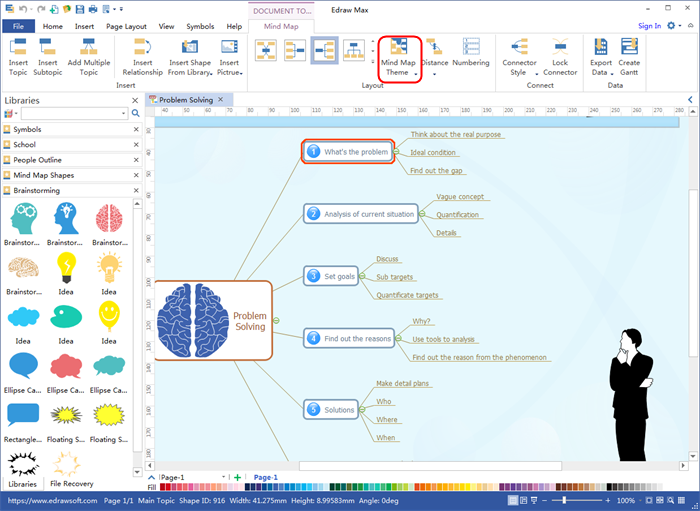
Task: Select the red brain Brainstorm shape
Action: click(109, 219)
